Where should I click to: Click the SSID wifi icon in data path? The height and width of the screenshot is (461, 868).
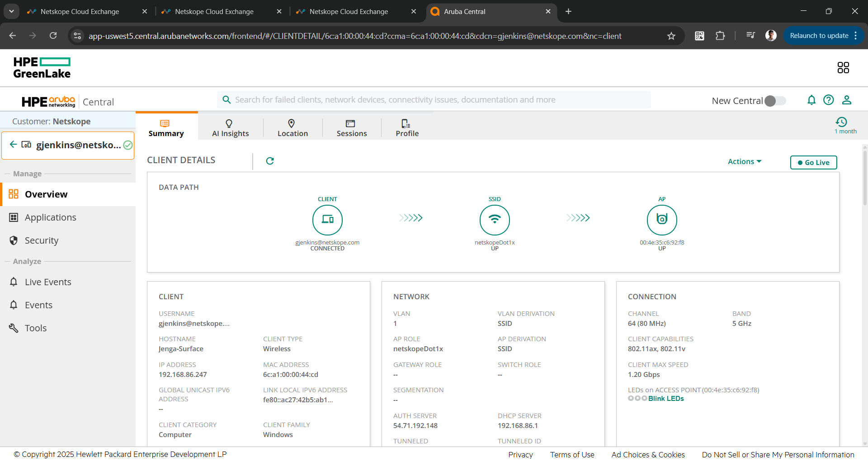click(x=495, y=220)
